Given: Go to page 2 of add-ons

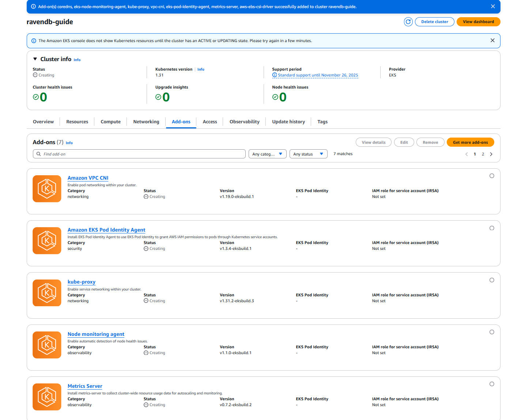Looking at the screenshot, I should [483, 154].
